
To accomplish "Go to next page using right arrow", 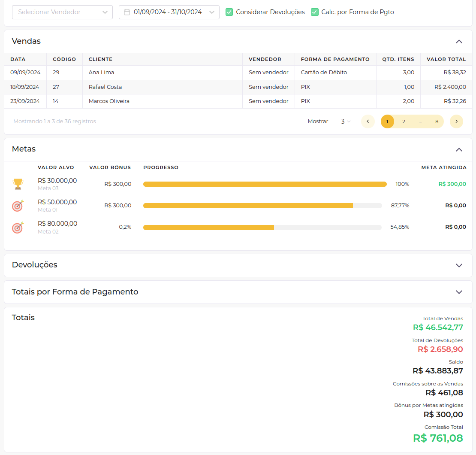I will pyautogui.click(x=456, y=121).
